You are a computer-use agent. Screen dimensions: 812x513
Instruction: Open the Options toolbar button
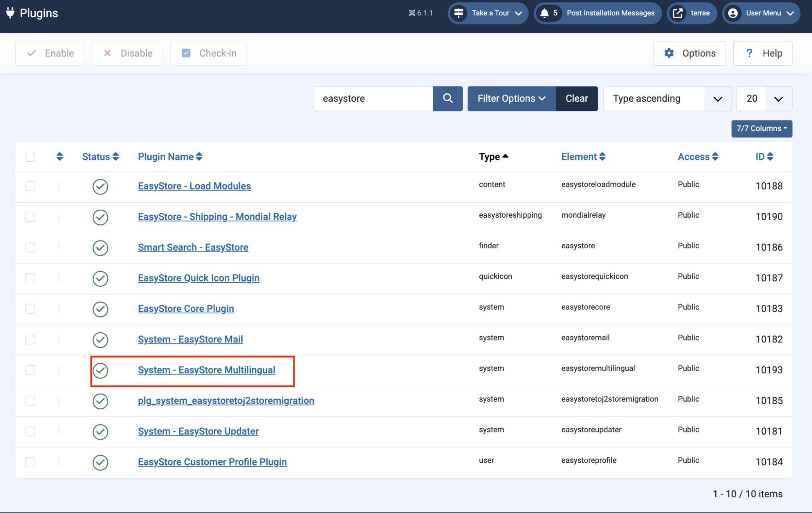(689, 53)
